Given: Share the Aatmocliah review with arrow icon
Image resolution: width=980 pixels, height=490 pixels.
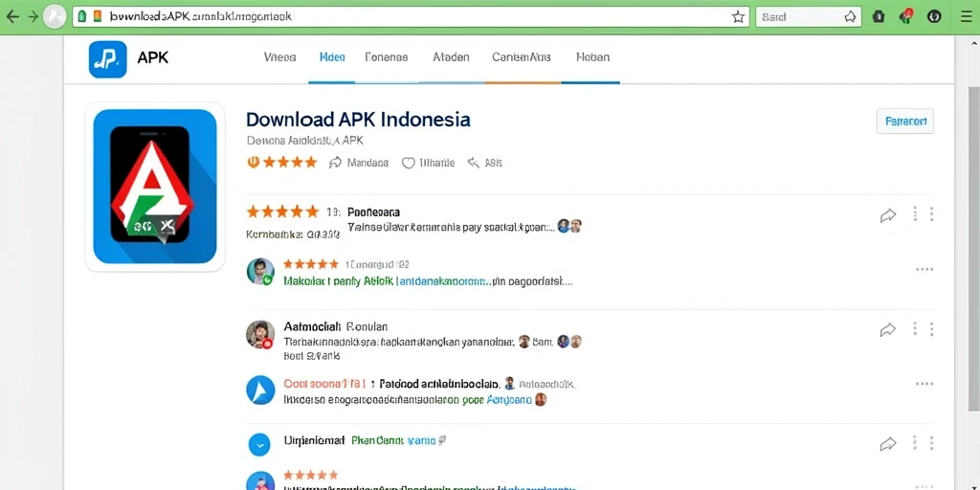Looking at the screenshot, I should click(887, 330).
